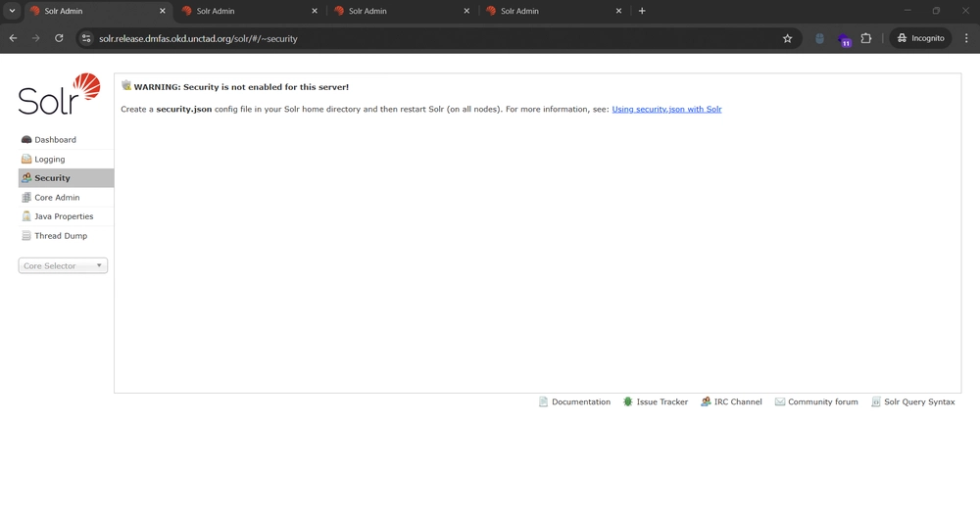
Task: Click the Logging notepad icon
Action: click(x=26, y=159)
